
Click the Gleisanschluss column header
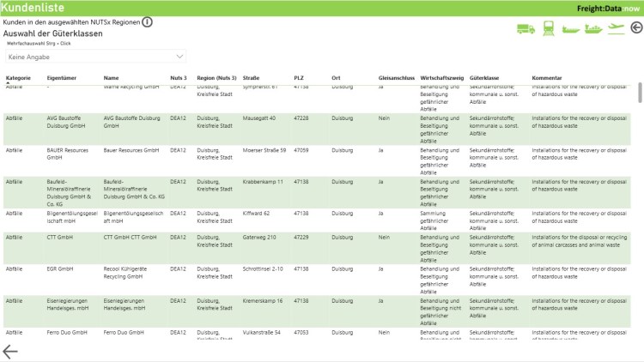pyautogui.click(x=395, y=78)
